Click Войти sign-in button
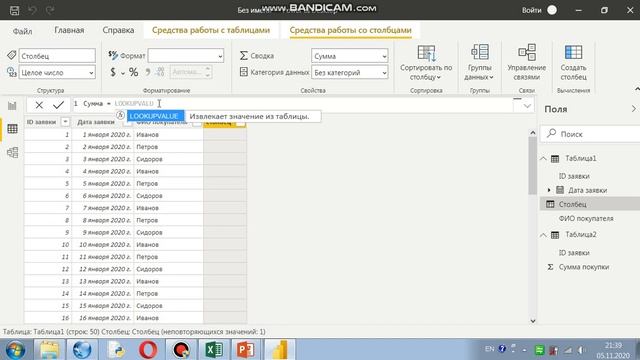Viewport: 640px width, 360px height. 531,10
